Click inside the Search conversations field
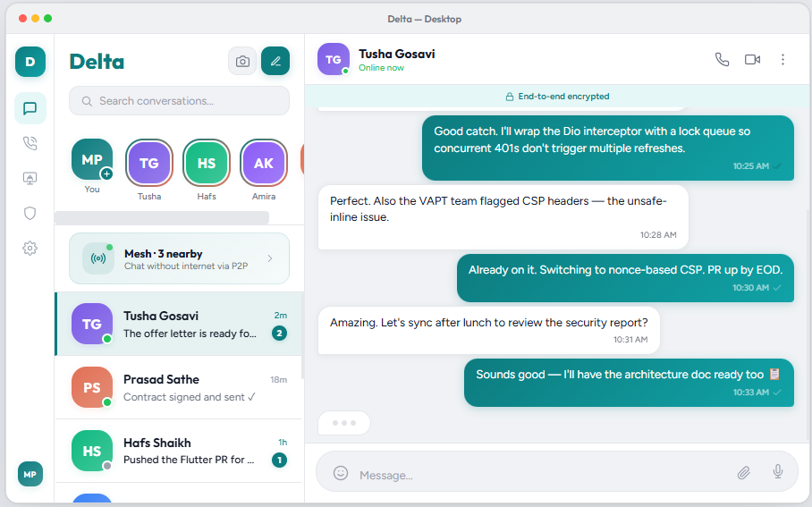The width and height of the screenshot is (812, 507). click(x=179, y=101)
